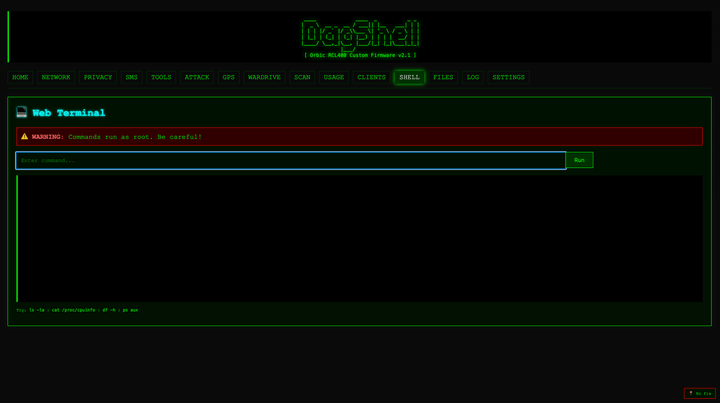Open the SMS tab

click(131, 77)
